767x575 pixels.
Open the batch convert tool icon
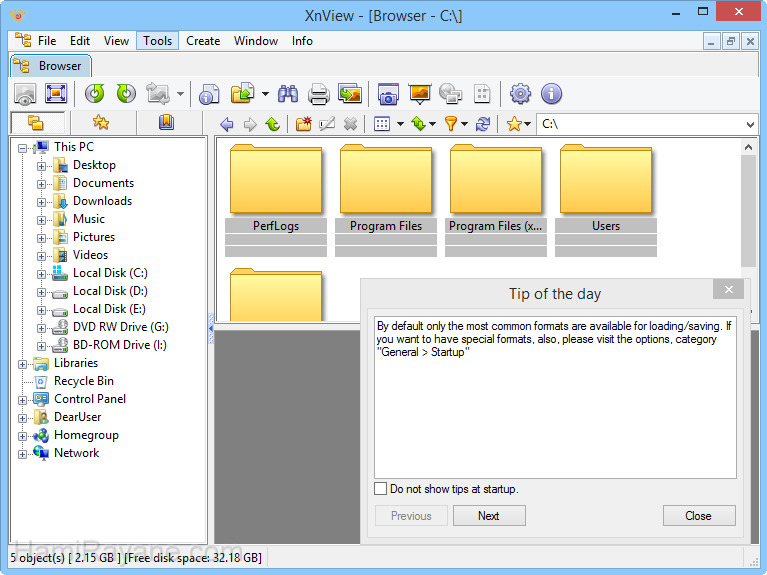point(350,93)
